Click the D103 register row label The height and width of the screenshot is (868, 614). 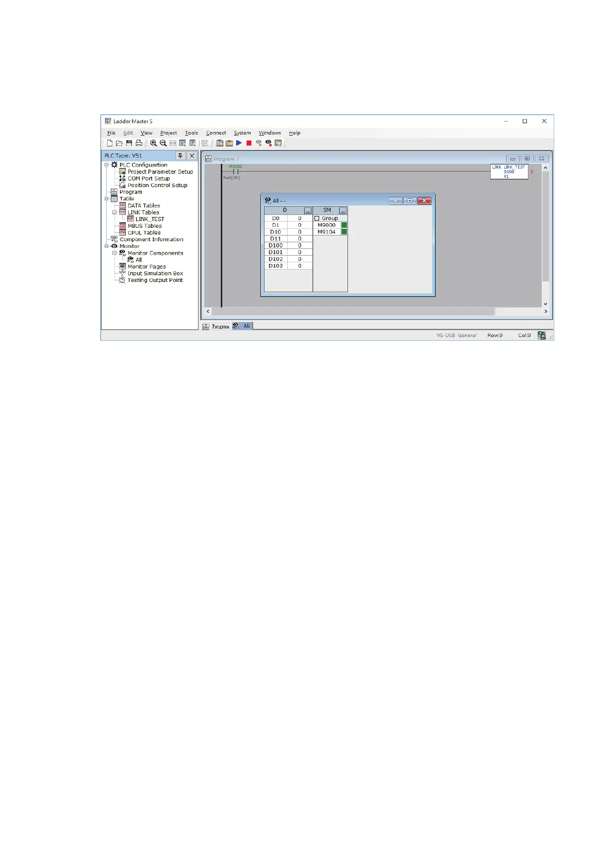click(276, 266)
